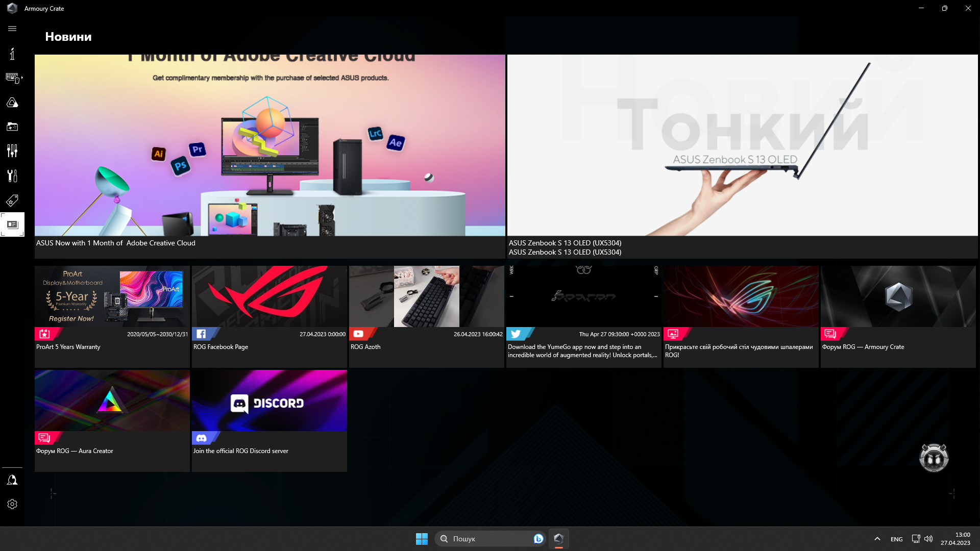Image resolution: width=980 pixels, height=551 pixels.
Task: Open the Home info icon in the sidebar
Action: click(12, 54)
